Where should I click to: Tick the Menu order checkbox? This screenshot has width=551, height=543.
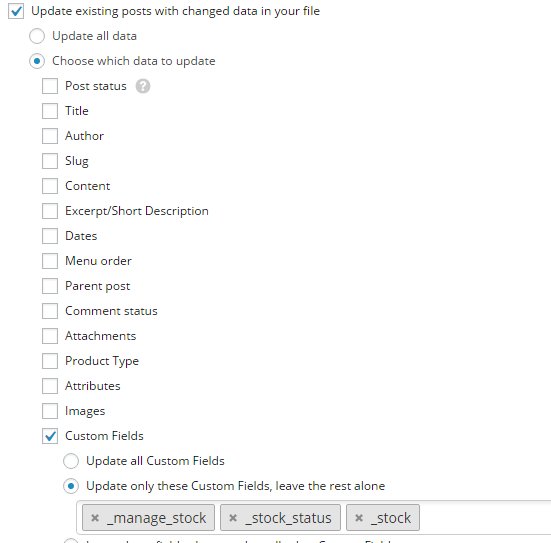[50, 261]
